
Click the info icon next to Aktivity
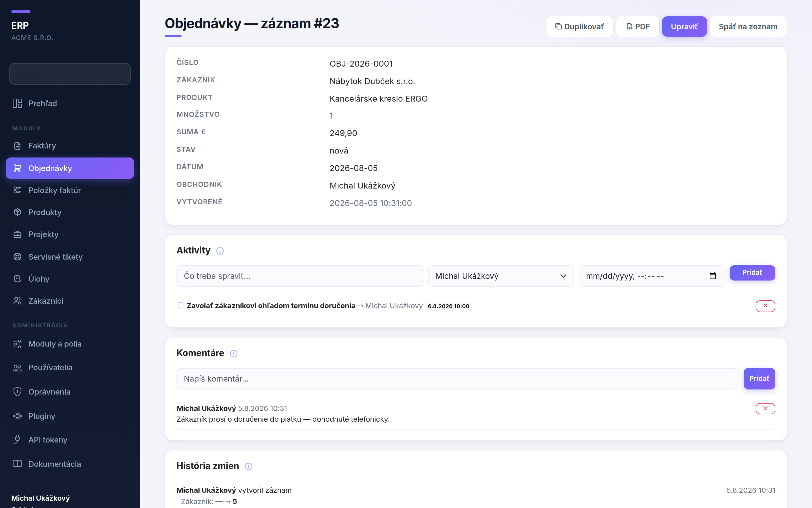(x=220, y=251)
